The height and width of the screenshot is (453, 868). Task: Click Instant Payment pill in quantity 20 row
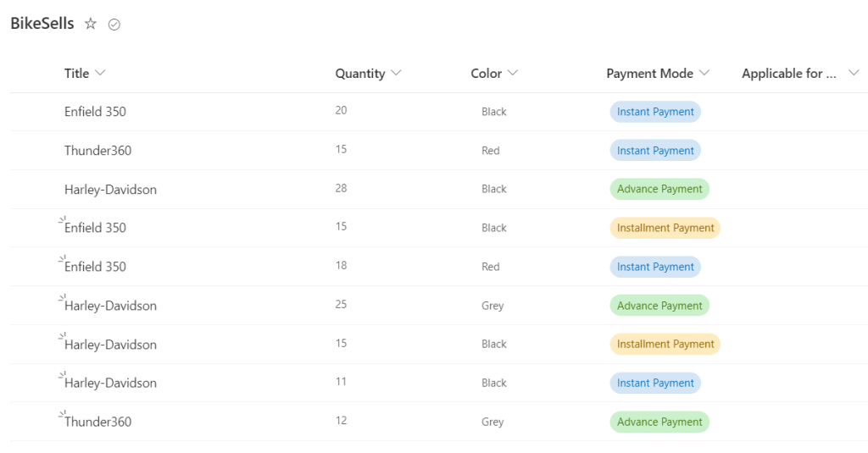pos(655,112)
